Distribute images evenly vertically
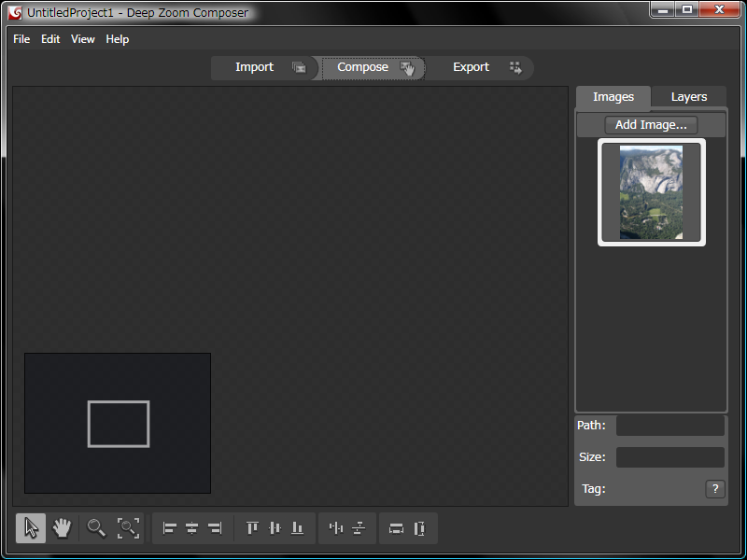Viewport: 747px width, 560px height. click(359, 528)
